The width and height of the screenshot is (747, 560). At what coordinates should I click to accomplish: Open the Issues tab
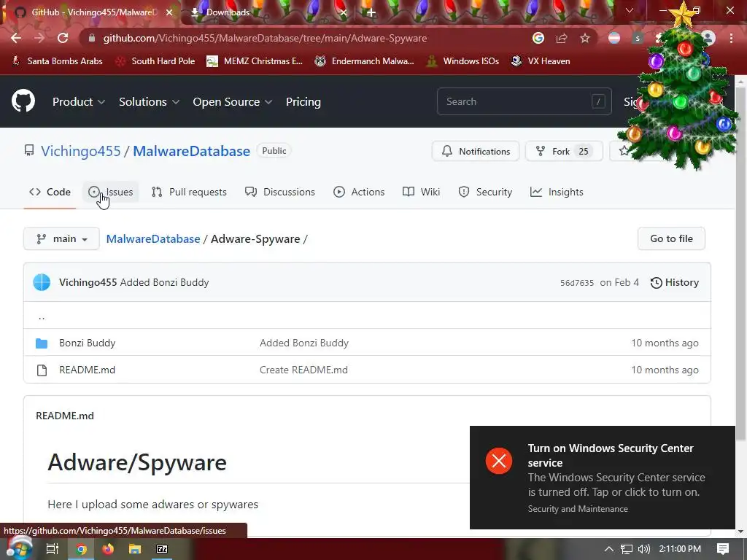tap(111, 192)
